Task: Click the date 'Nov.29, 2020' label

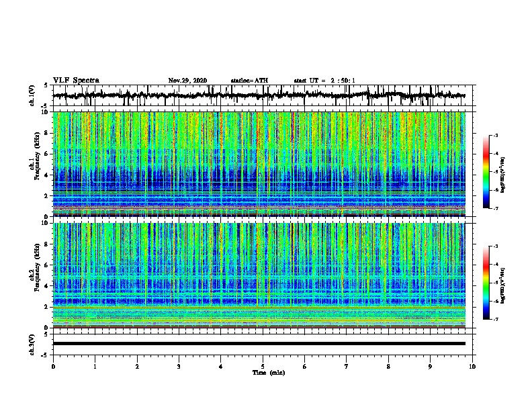Action: (187, 81)
